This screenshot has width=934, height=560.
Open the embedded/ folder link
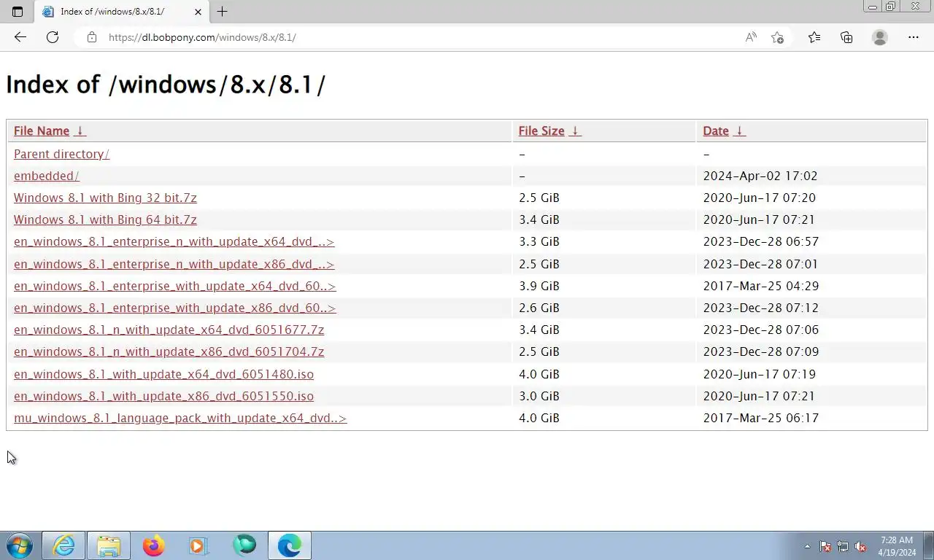(46, 176)
